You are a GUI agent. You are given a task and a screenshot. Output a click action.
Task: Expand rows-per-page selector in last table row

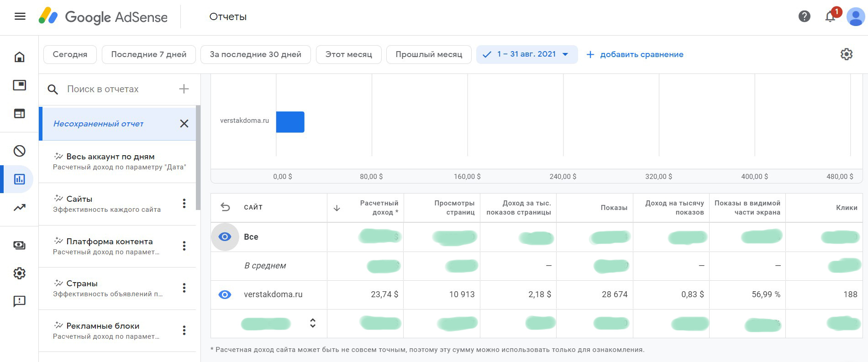point(313,323)
